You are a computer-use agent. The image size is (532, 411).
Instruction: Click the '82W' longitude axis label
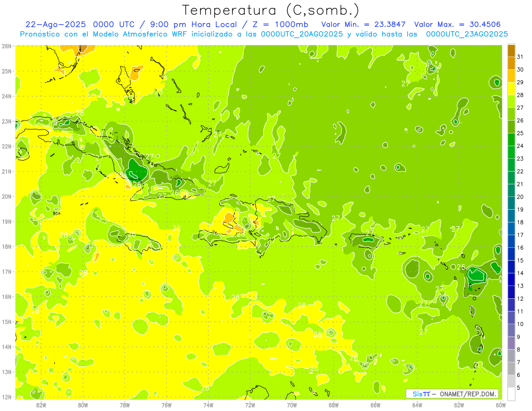click(x=41, y=405)
